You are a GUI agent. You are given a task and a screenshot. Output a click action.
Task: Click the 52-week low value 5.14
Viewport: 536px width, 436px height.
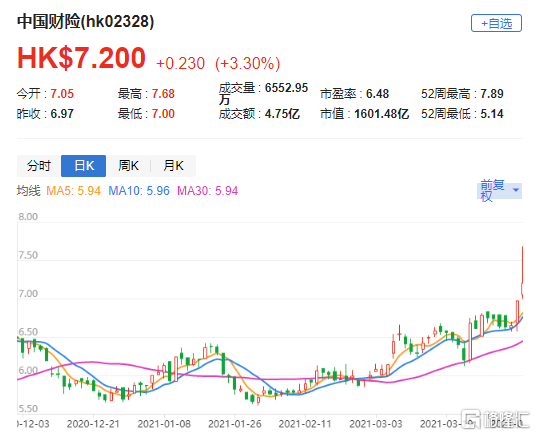point(492,114)
